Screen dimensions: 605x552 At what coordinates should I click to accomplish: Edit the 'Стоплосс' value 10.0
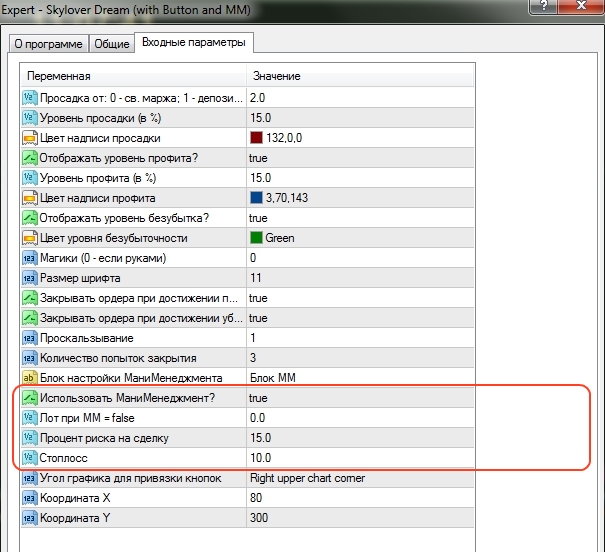(x=261, y=458)
